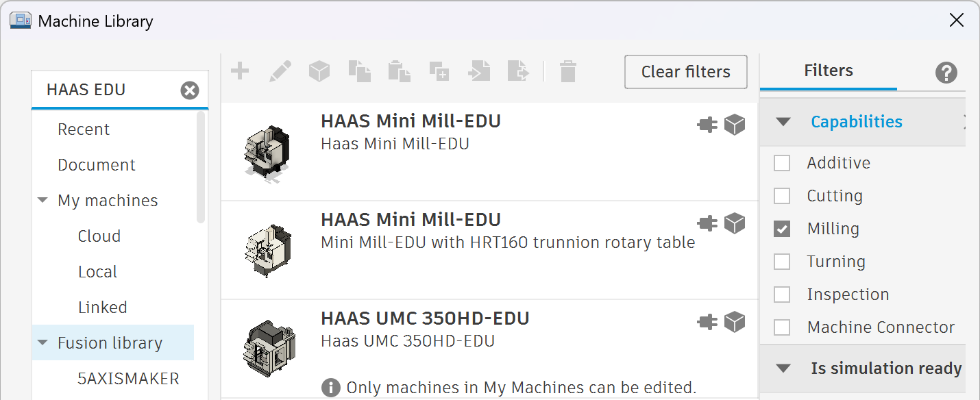Close the Machine Library dialog
Image resolution: width=980 pixels, height=400 pixels.
tap(957, 21)
